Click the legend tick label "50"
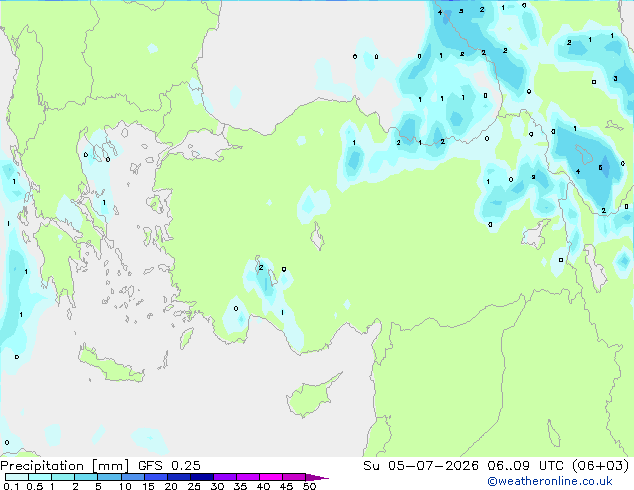The height and width of the screenshot is (490, 634). [309, 486]
